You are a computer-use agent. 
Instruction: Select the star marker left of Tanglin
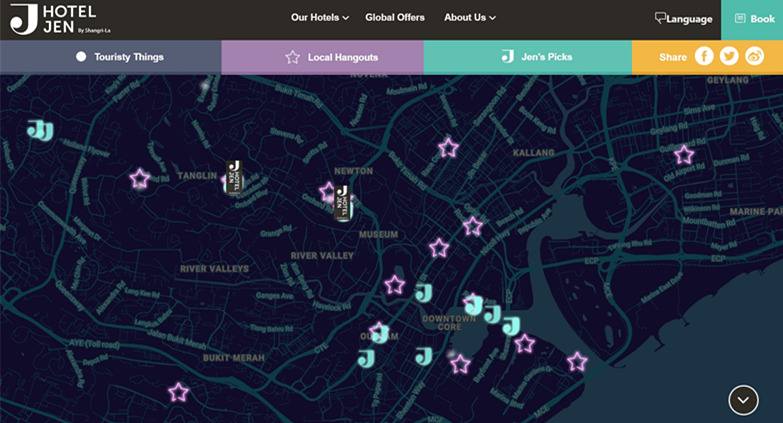[x=140, y=178]
